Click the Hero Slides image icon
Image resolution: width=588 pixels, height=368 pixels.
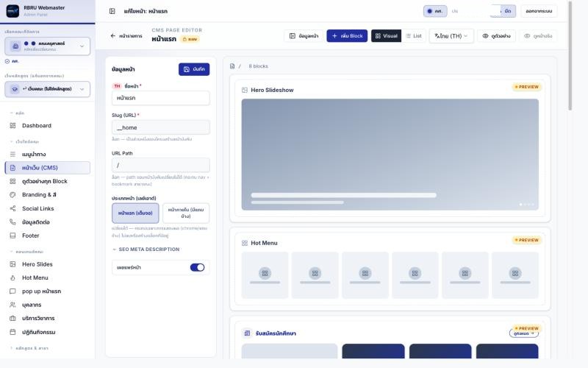click(12, 264)
